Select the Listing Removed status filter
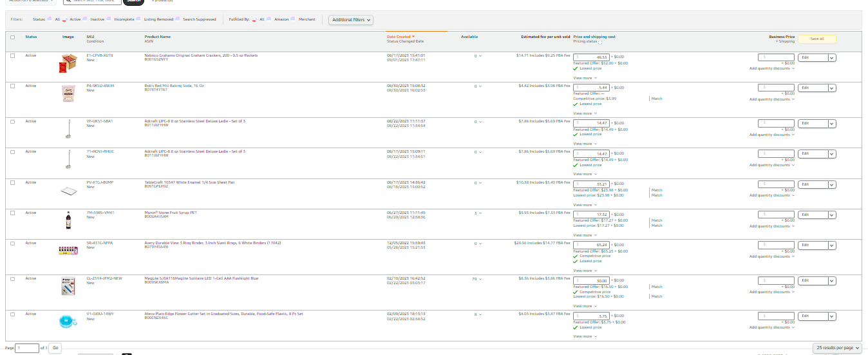This screenshot has width=868, height=355. pos(138,19)
